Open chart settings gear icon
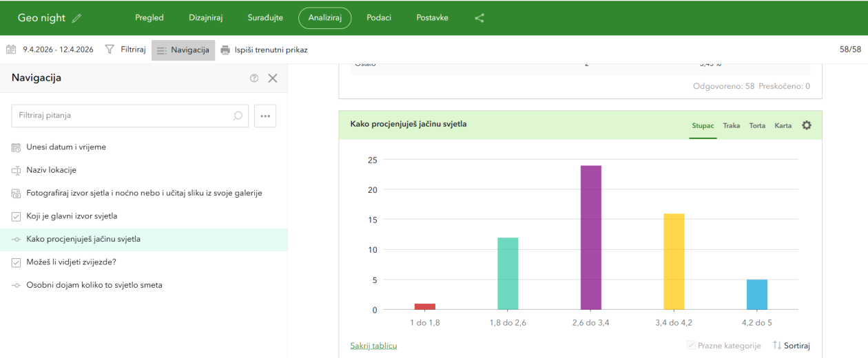Viewport: 868px width, 358px height. 807,125
